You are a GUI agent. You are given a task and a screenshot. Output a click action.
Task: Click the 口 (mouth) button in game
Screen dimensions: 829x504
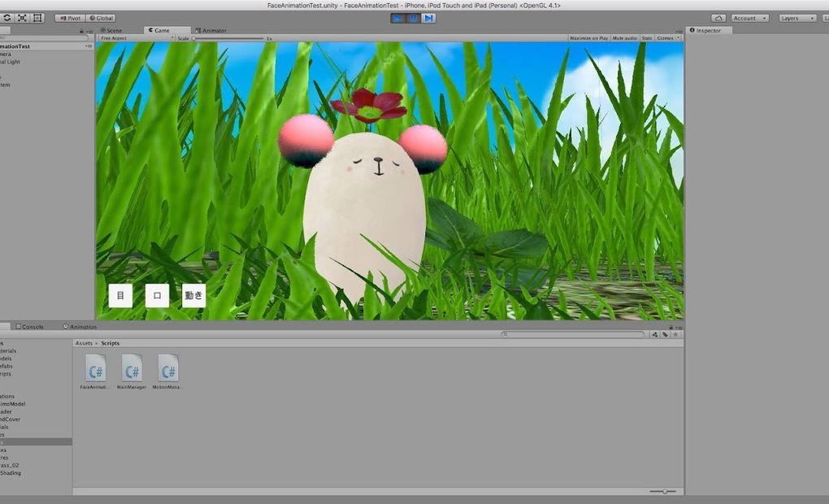[157, 296]
